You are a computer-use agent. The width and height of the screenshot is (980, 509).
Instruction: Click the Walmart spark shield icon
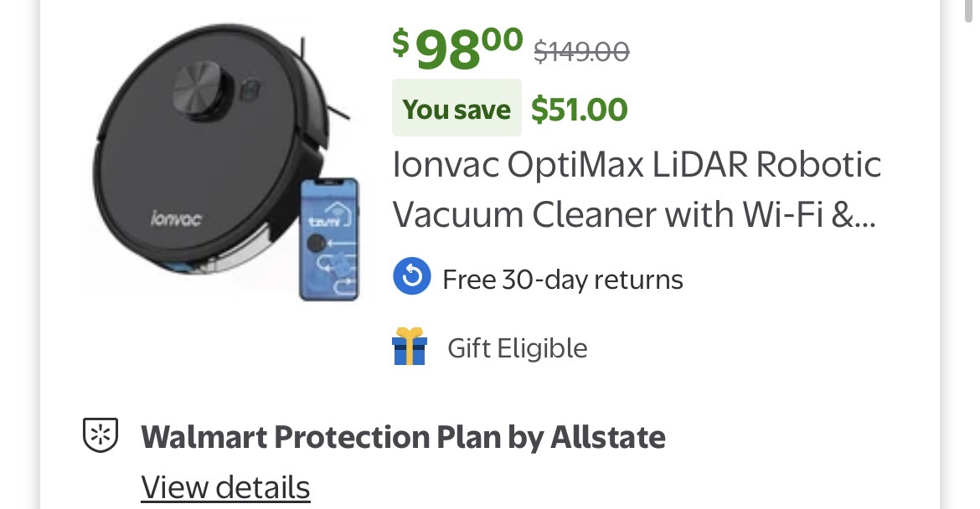coord(100,436)
